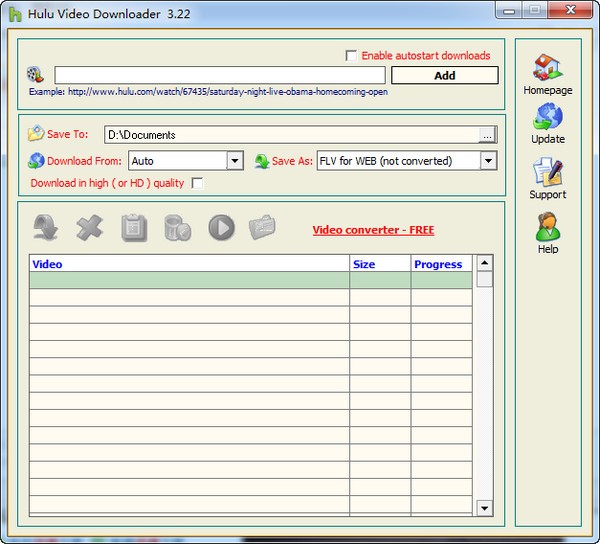The image size is (600, 544).
Task: Open the Homepage icon
Action: pos(548,67)
